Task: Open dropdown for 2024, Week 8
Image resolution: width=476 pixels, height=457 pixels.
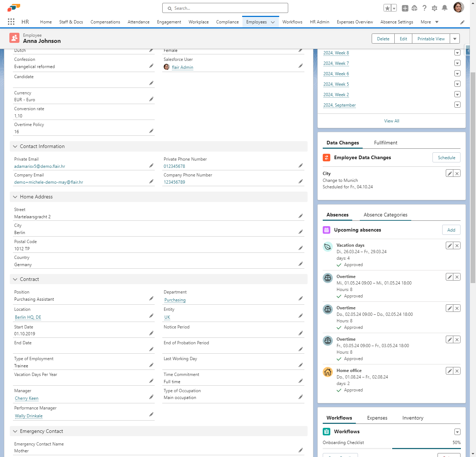Action: coord(457,53)
